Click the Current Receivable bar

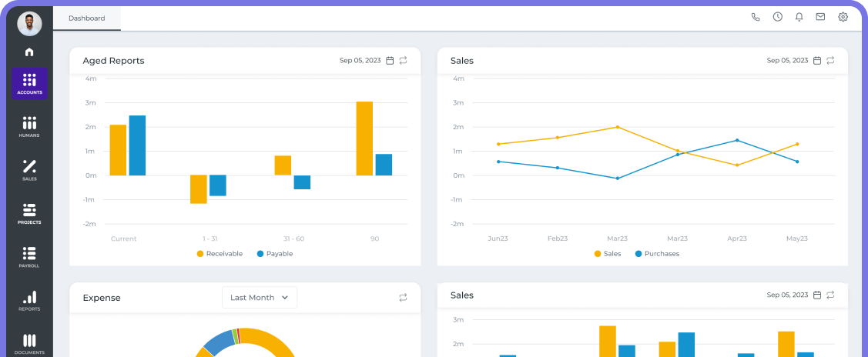click(x=118, y=150)
